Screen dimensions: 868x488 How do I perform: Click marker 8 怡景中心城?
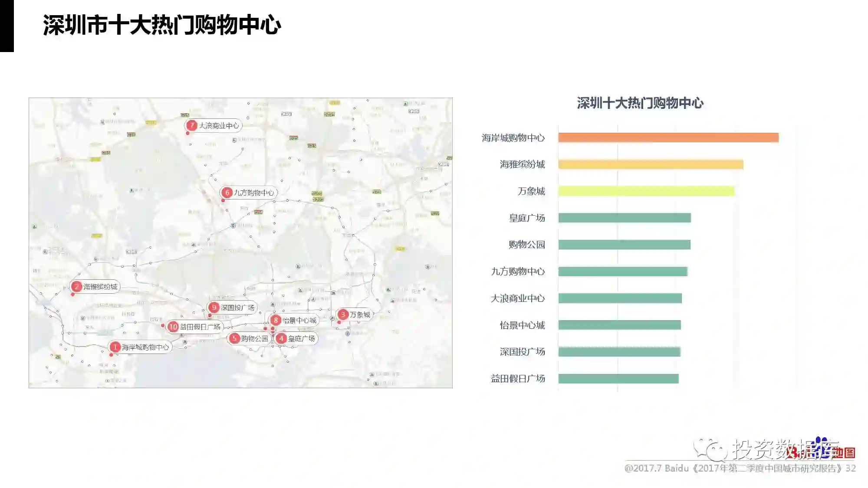(276, 320)
